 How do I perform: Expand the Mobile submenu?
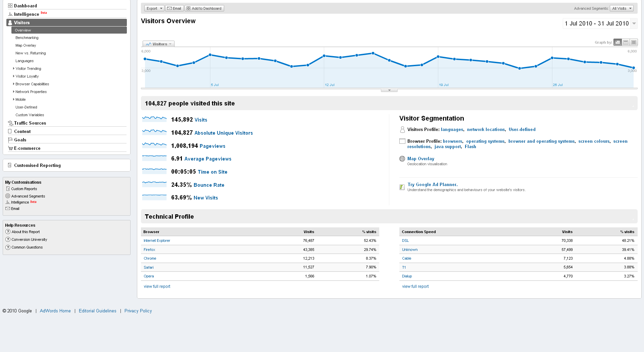14,99
